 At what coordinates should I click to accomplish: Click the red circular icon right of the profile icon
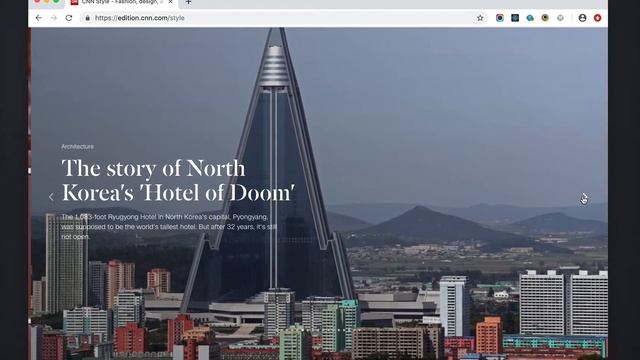(x=598, y=18)
